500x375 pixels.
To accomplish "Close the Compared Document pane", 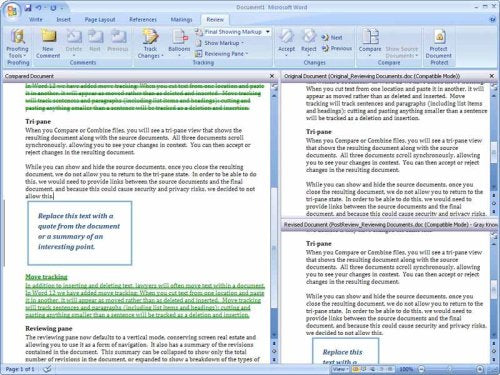I will coord(272,76).
